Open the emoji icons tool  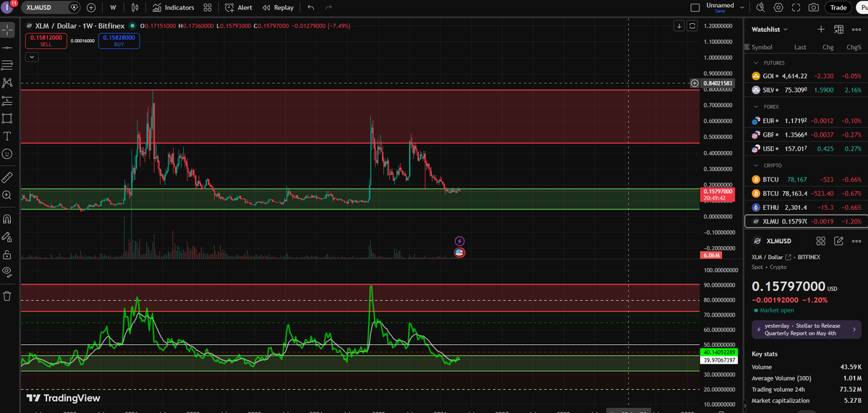(7, 153)
